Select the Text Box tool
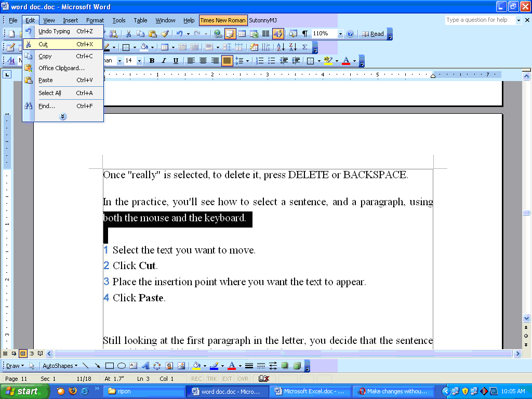This screenshot has width=532, height=399. pyautogui.click(x=132, y=365)
